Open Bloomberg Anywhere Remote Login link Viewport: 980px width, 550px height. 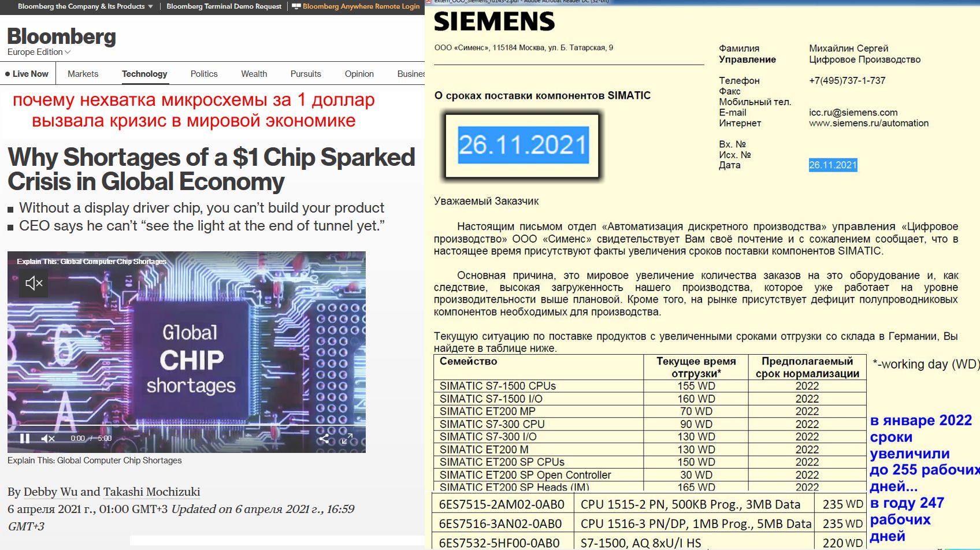coord(361,6)
